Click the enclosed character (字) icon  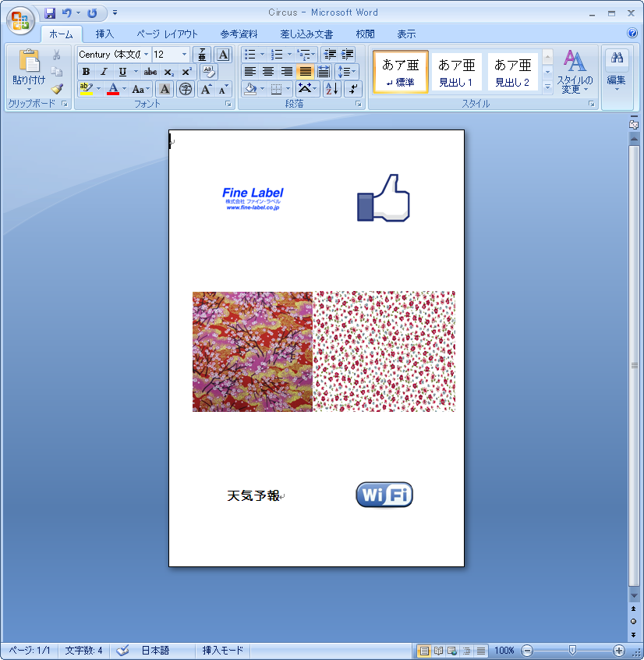pyautogui.click(x=186, y=89)
